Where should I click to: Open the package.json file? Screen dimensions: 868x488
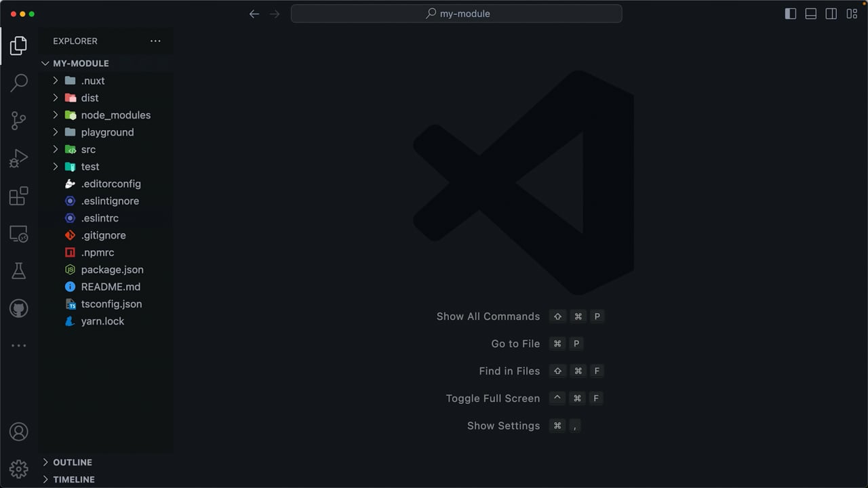106,270
